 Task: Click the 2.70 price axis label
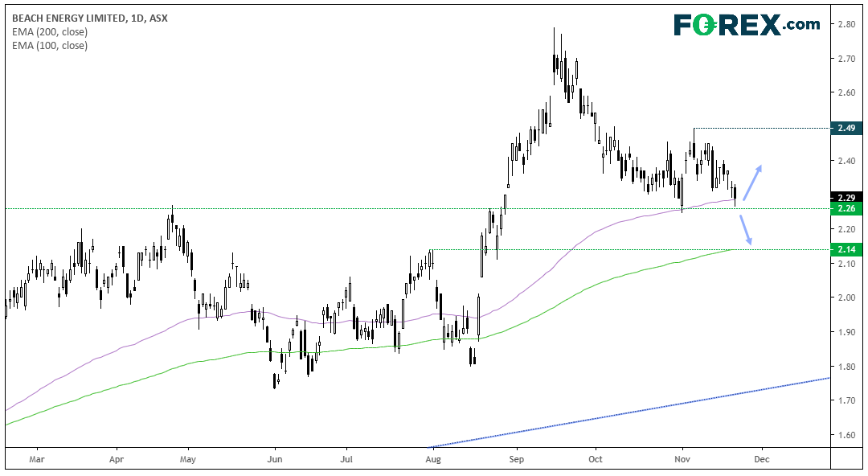[x=846, y=58]
